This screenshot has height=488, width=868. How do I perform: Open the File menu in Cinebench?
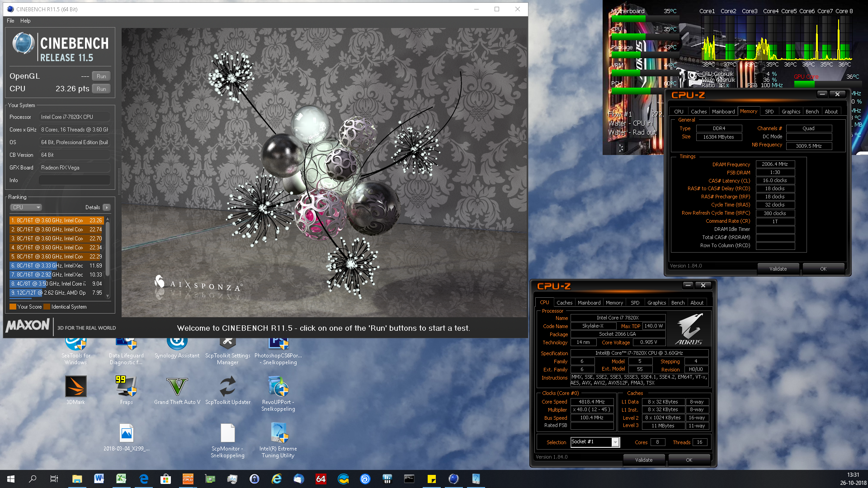[x=10, y=21]
